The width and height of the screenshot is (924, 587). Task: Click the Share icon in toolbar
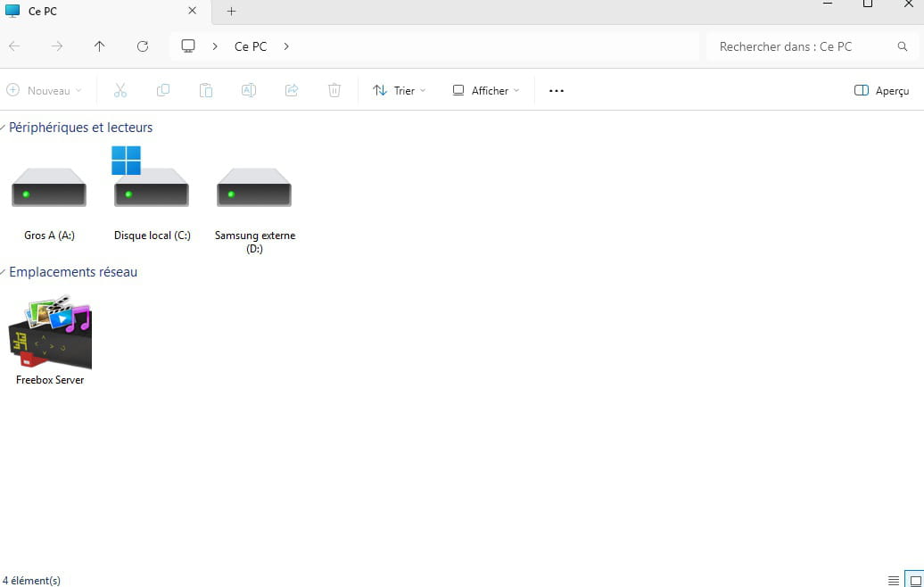tap(292, 90)
